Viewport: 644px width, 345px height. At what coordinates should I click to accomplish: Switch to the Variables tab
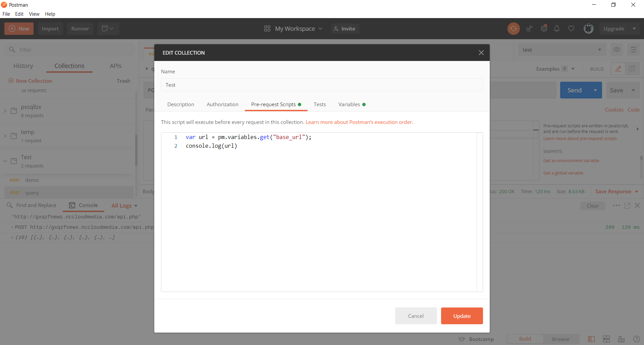(352, 105)
